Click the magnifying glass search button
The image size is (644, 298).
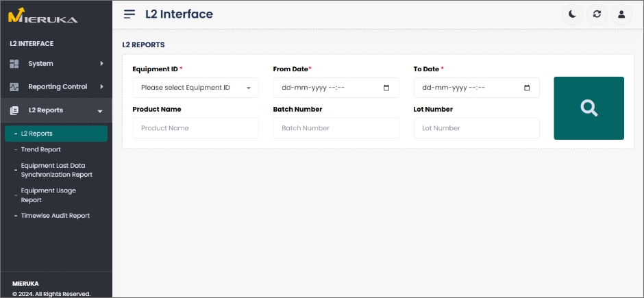(x=589, y=108)
